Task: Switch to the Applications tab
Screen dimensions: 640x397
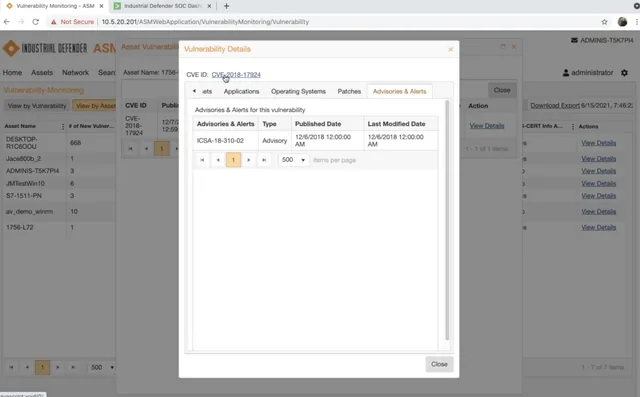Action: pos(241,91)
